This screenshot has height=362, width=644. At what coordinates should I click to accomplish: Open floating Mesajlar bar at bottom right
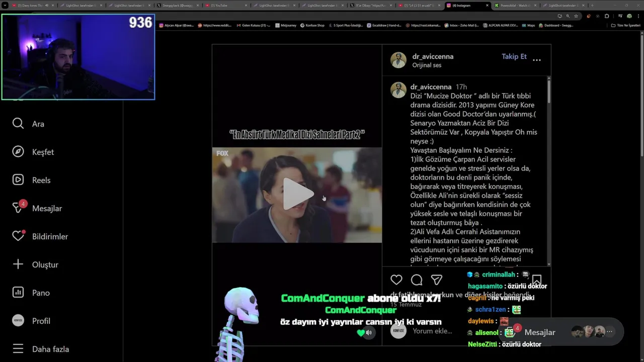coord(561,332)
